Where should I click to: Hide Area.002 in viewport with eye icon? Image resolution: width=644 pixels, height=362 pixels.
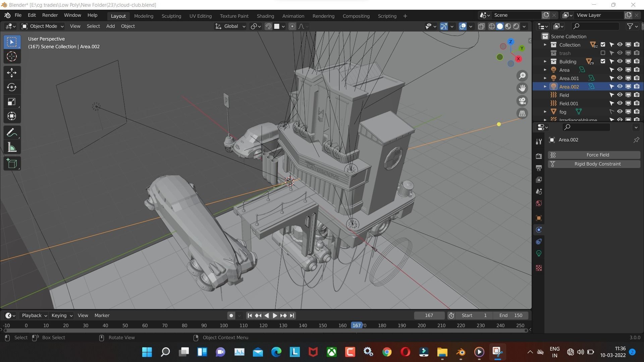coord(620,87)
